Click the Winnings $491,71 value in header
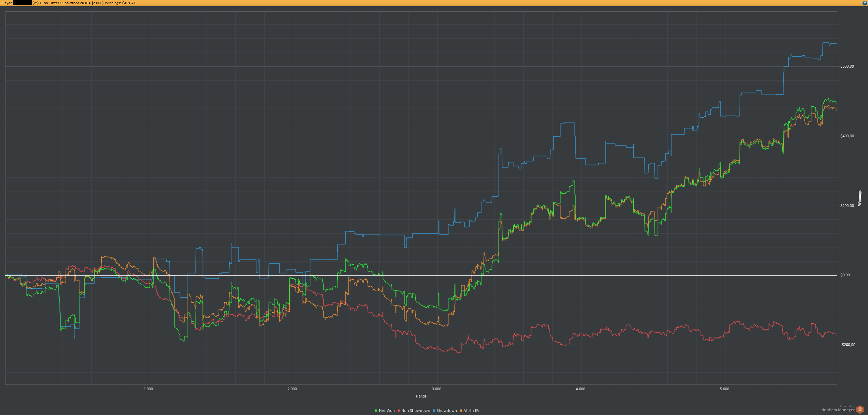 [129, 3]
